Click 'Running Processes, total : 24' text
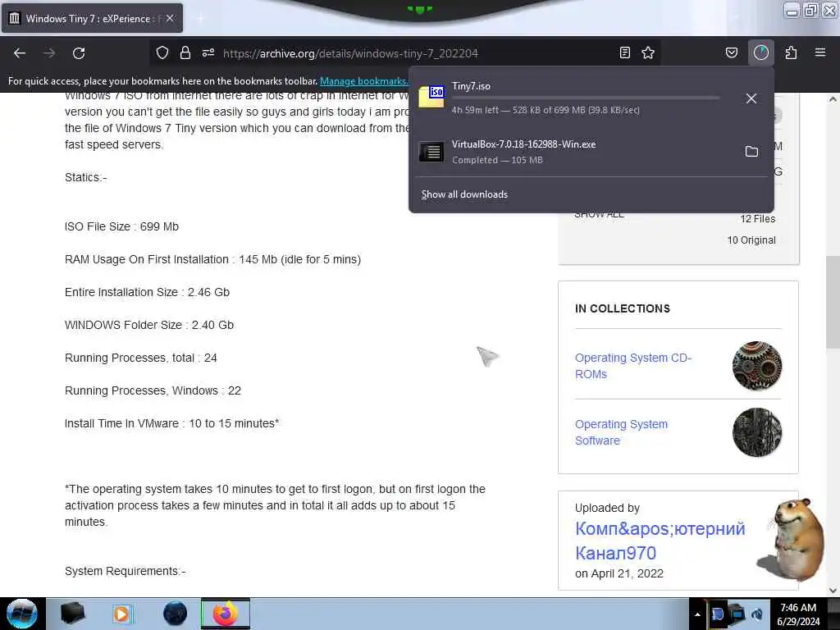840x630 pixels. pyautogui.click(x=141, y=358)
